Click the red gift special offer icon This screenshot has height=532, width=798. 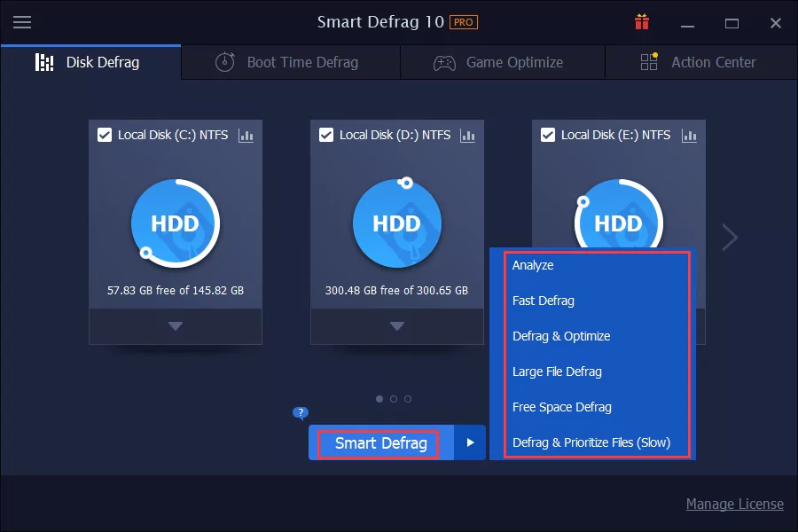pyautogui.click(x=641, y=22)
